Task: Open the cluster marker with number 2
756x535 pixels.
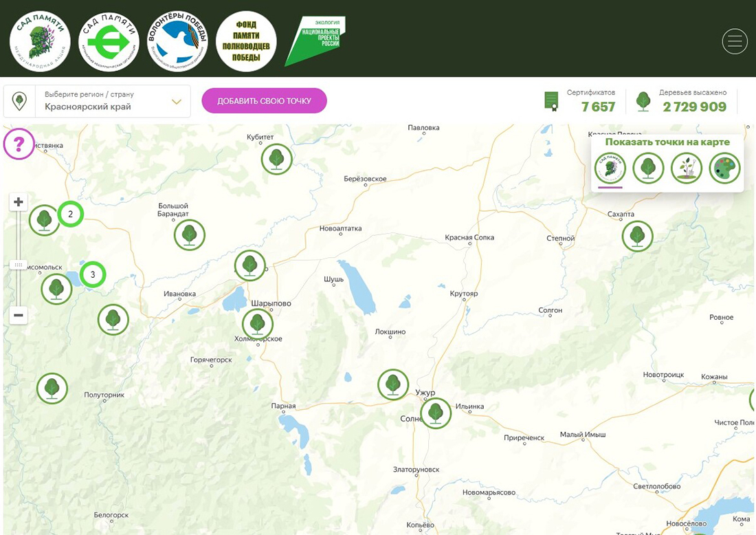Action: [70, 214]
